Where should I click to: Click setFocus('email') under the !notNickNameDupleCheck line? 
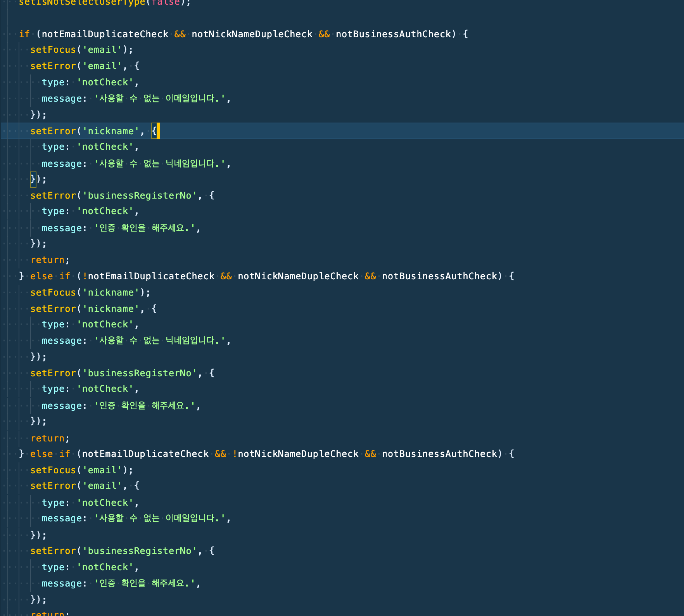pos(81,470)
